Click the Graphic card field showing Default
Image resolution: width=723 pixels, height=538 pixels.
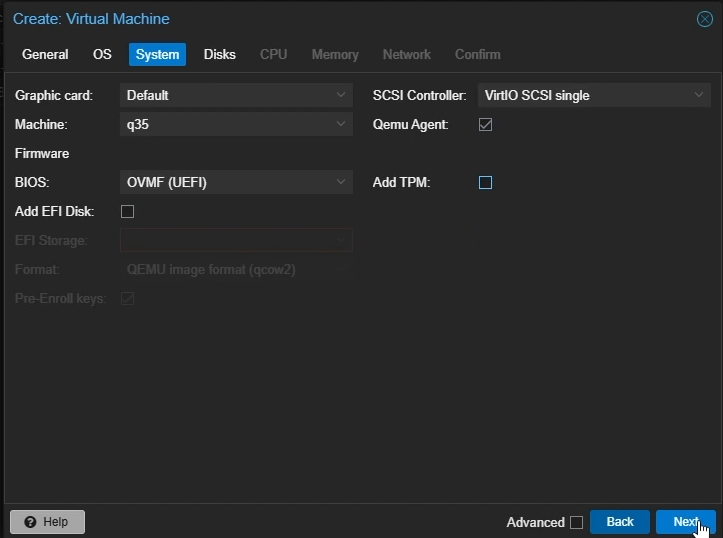225,96
